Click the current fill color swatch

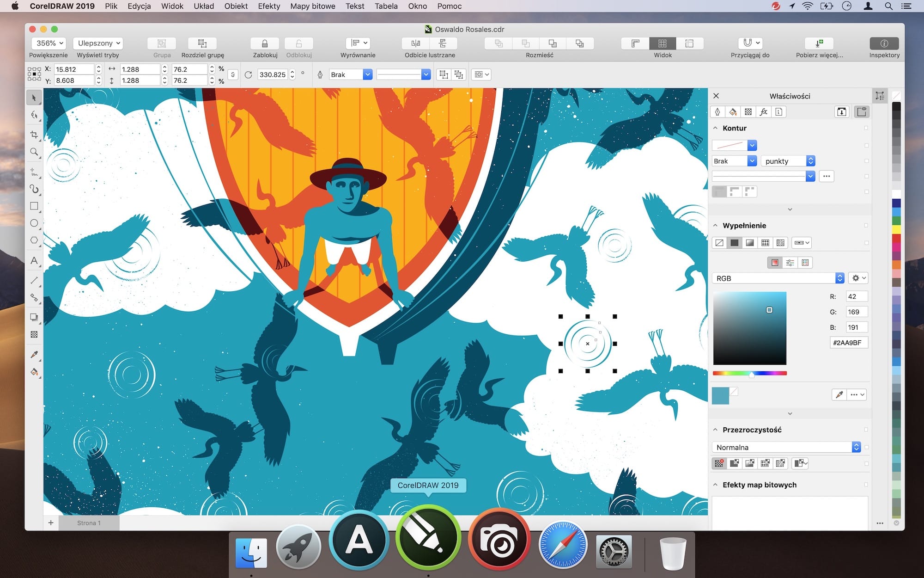pos(720,396)
